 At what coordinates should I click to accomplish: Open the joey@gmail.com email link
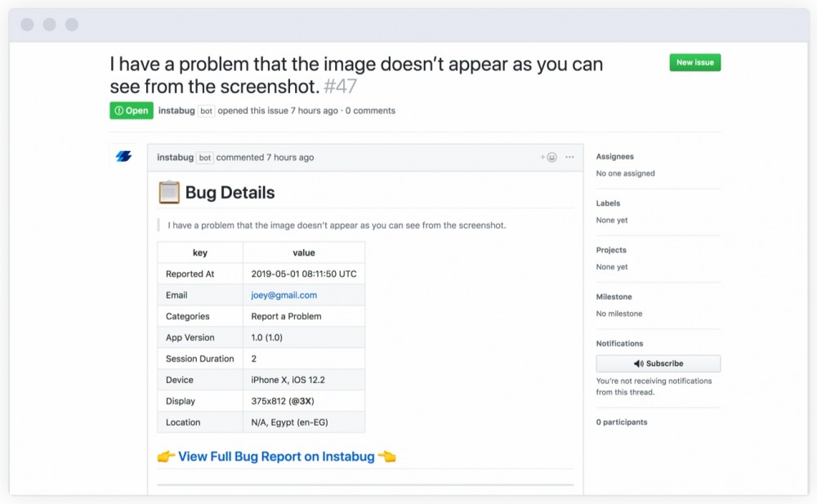pyautogui.click(x=284, y=295)
